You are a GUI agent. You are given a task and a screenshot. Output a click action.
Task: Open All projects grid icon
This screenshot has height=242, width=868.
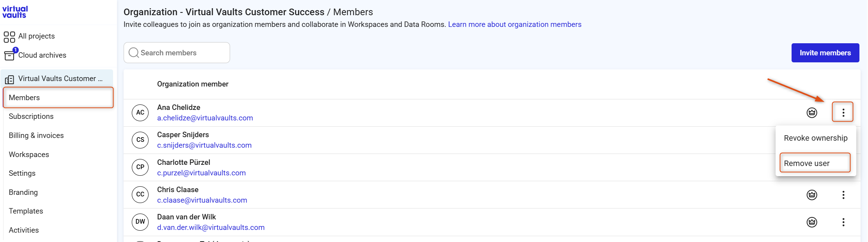coord(9,37)
